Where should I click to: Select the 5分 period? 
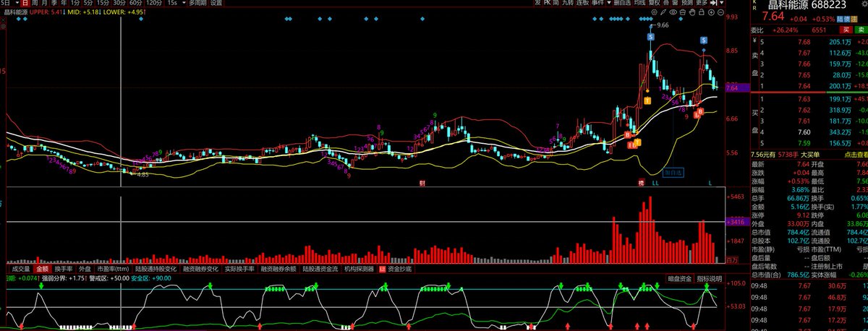[x=89, y=4]
